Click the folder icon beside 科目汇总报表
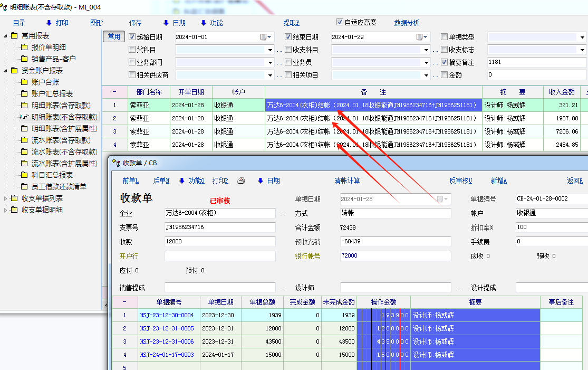588x370 pixels. click(x=24, y=175)
